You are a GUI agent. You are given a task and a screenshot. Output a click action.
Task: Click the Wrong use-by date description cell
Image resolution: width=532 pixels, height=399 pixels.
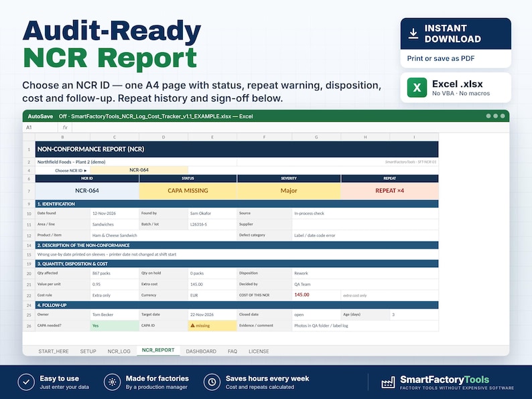(x=237, y=254)
